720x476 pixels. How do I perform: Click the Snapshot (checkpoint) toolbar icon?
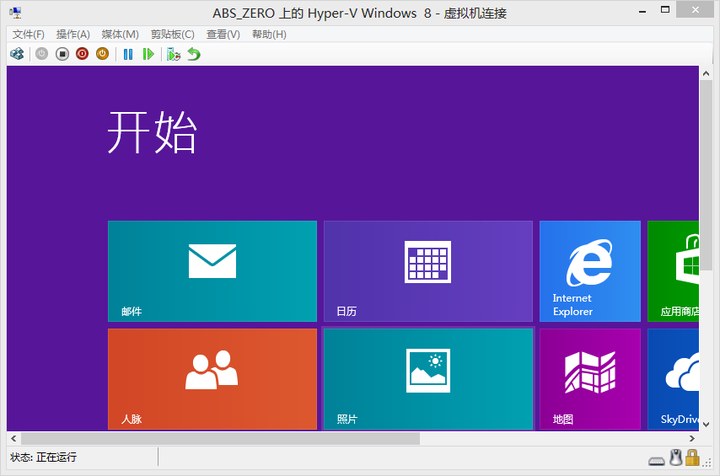(174, 54)
